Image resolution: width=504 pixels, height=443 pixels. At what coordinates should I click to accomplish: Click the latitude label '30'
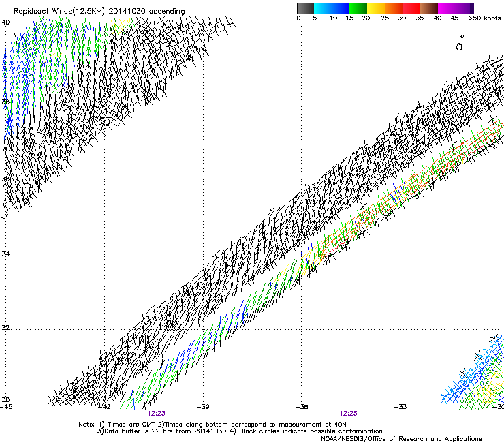click(x=5, y=399)
